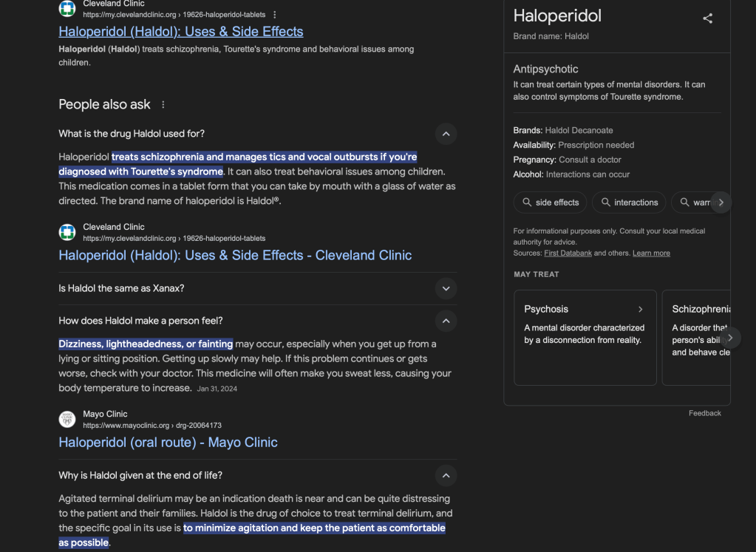Click the share icon beside Haloperidol title
Screen dimensions: 756x552
tap(707, 18)
